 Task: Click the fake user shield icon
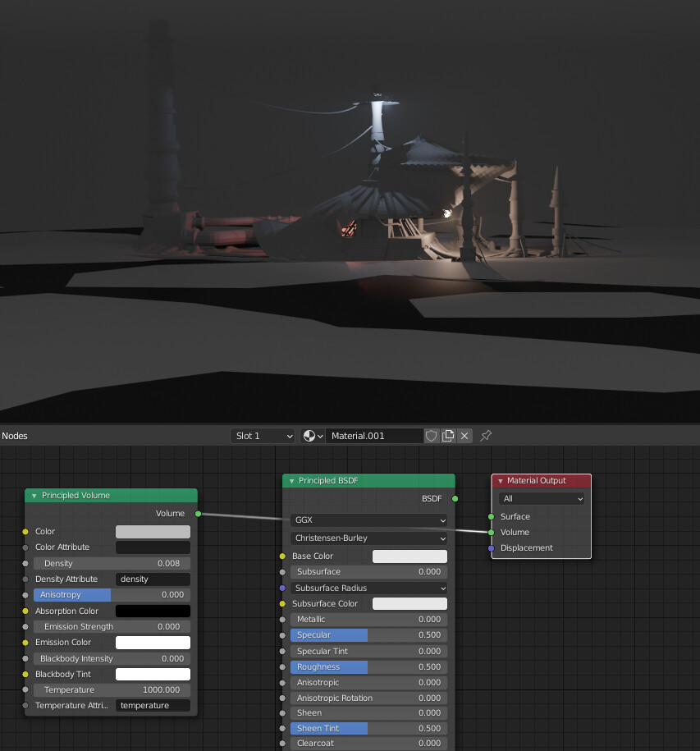(432, 436)
